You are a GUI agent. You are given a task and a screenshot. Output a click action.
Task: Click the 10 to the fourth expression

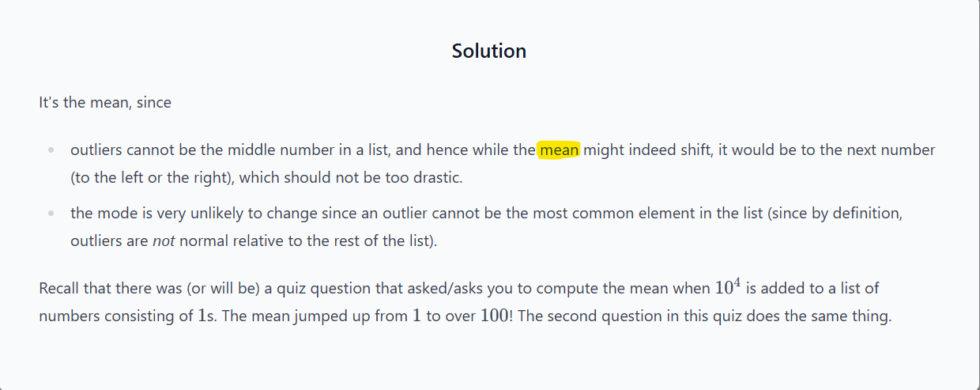(729, 287)
